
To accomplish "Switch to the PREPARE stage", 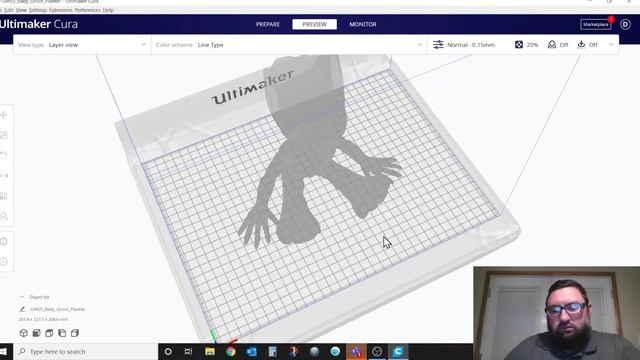I will click(268, 24).
